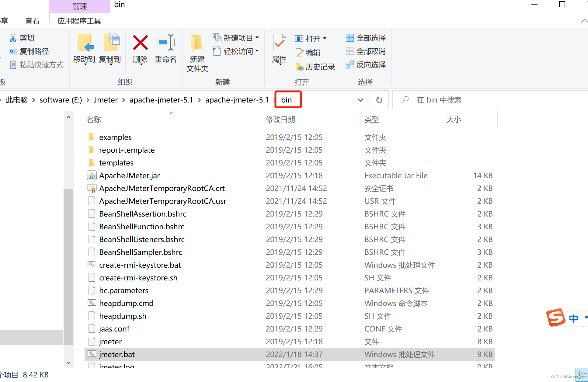This screenshot has height=382, width=588.
Task: Select hc.parameters file
Action: [x=124, y=290]
